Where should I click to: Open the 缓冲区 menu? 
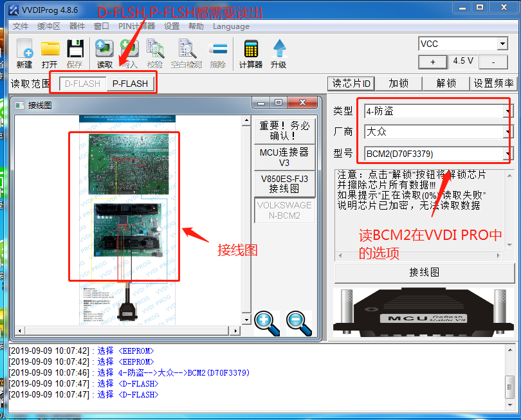point(49,26)
